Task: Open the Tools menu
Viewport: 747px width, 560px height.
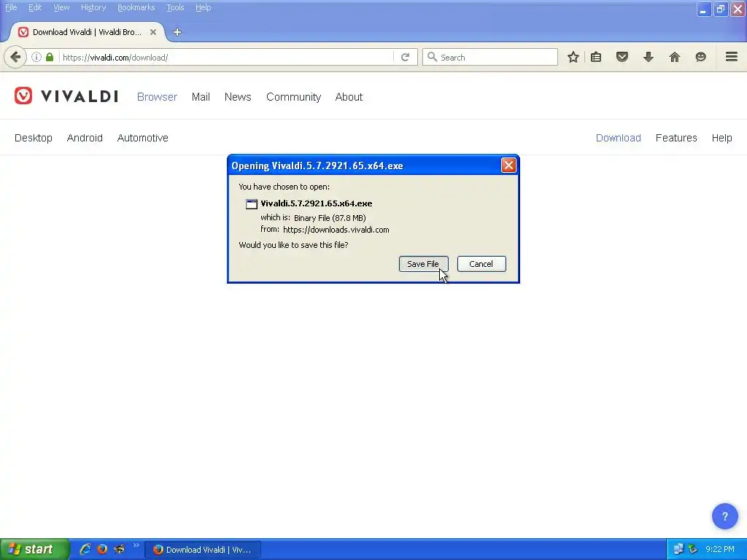Action: pyautogui.click(x=175, y=7)
